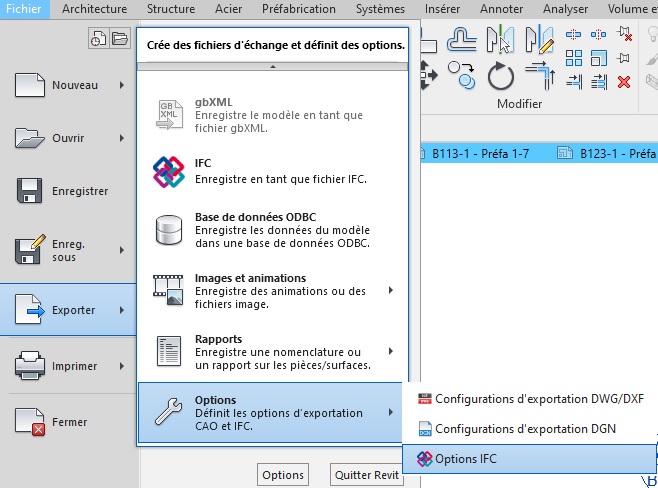Select Configurations d'exportation DWG/DXF
This screenshot has height=488, width=658.
[x=530, y=399]
